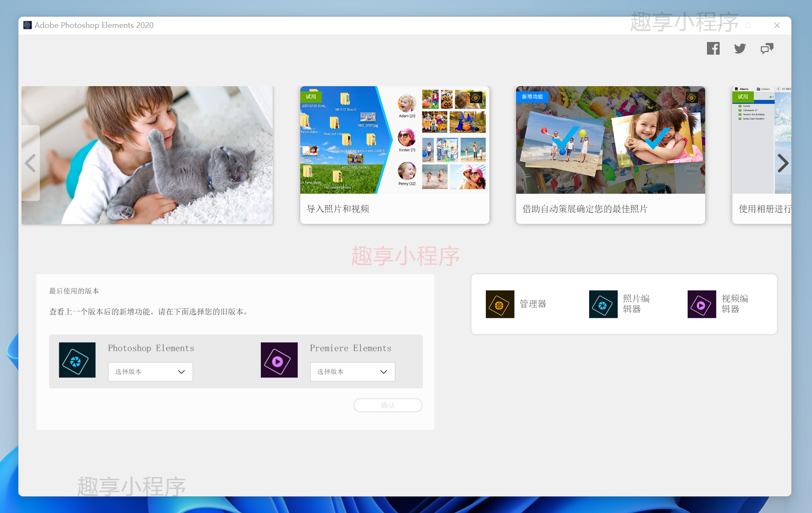Click the 新增功能 badge on curation card
Screen dimensions: 812x513
[x=532, y=97]
